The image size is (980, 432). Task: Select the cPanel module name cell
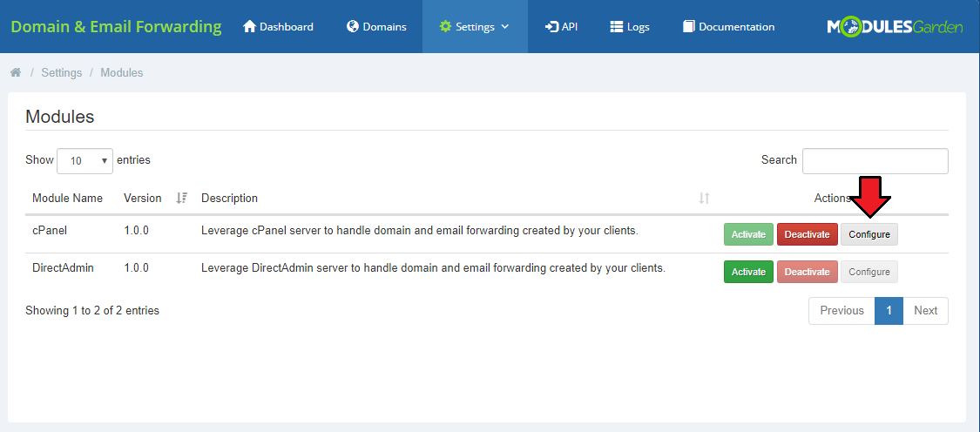click(x=50, y=231)
